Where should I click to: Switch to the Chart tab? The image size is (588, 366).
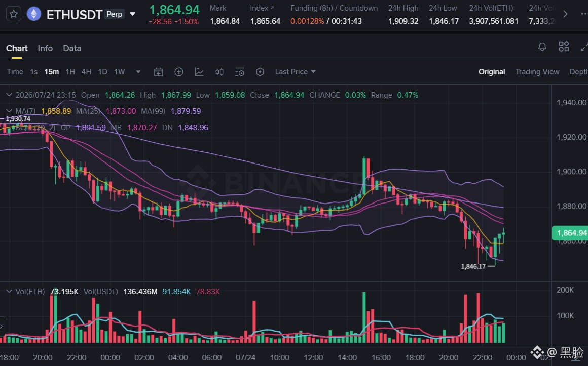[x=17, y=48]
